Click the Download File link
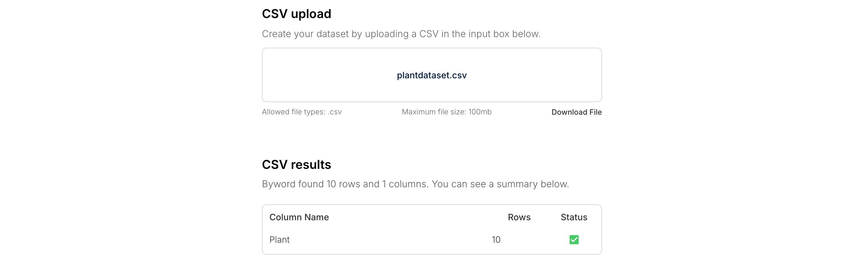This screenshot has width=868, height=271. (577, 112)
